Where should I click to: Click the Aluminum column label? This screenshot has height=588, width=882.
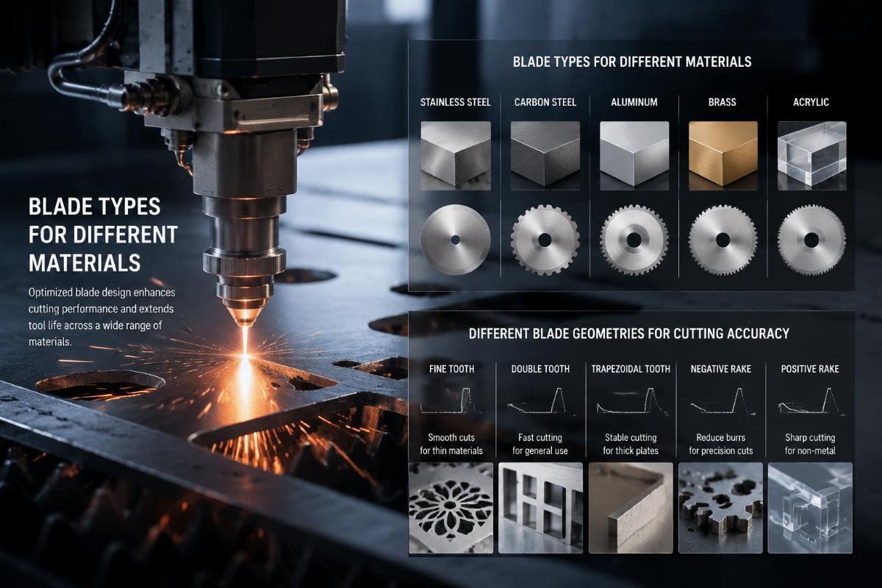[x=634, y=102]
